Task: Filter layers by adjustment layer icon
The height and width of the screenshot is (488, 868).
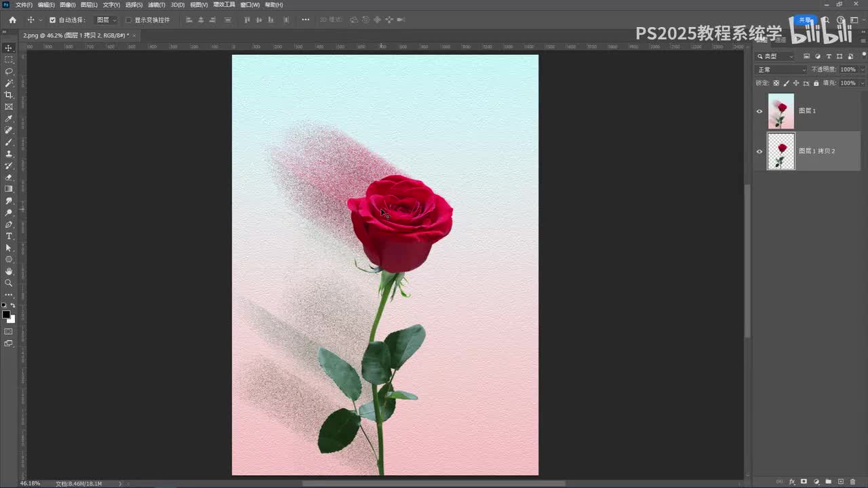Action: [818, 56]
